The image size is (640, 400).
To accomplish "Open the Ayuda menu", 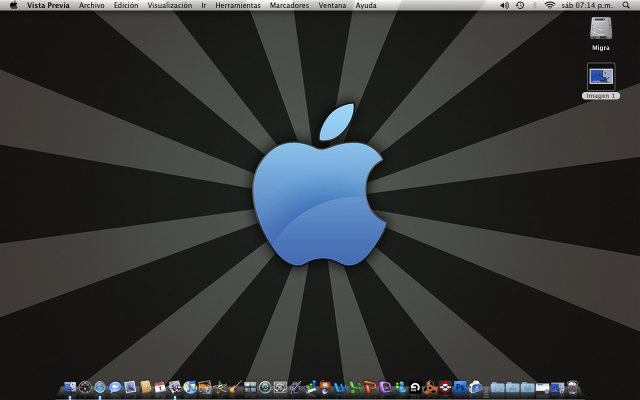I will (366, 5).
